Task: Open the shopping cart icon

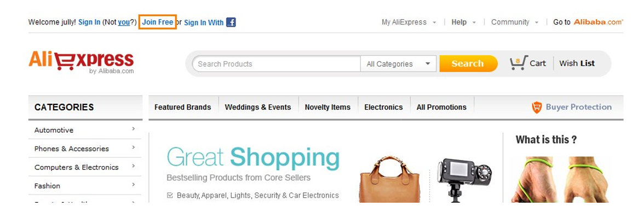Action: (x=518, y=63)
